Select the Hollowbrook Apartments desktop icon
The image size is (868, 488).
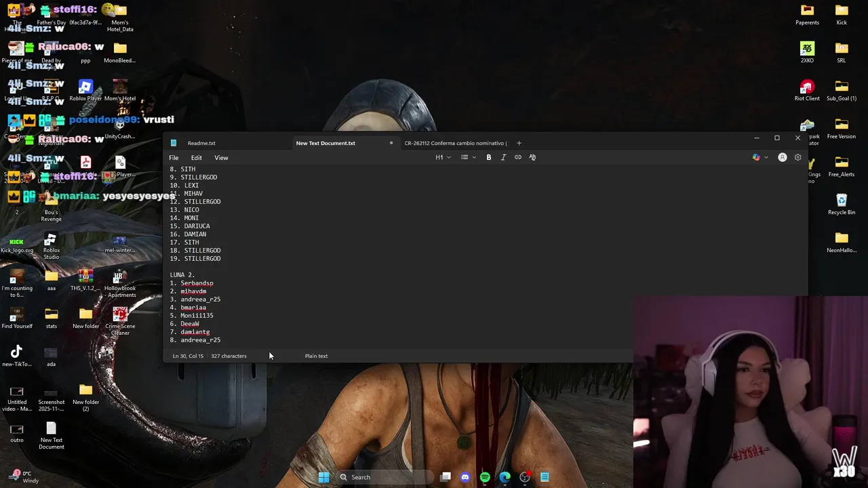tap(120, 283)
